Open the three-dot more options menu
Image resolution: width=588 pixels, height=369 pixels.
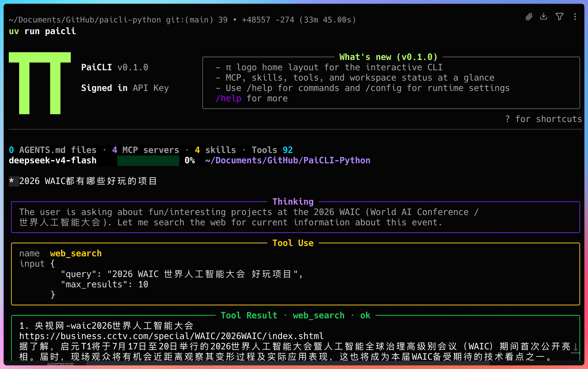[575, 17]
